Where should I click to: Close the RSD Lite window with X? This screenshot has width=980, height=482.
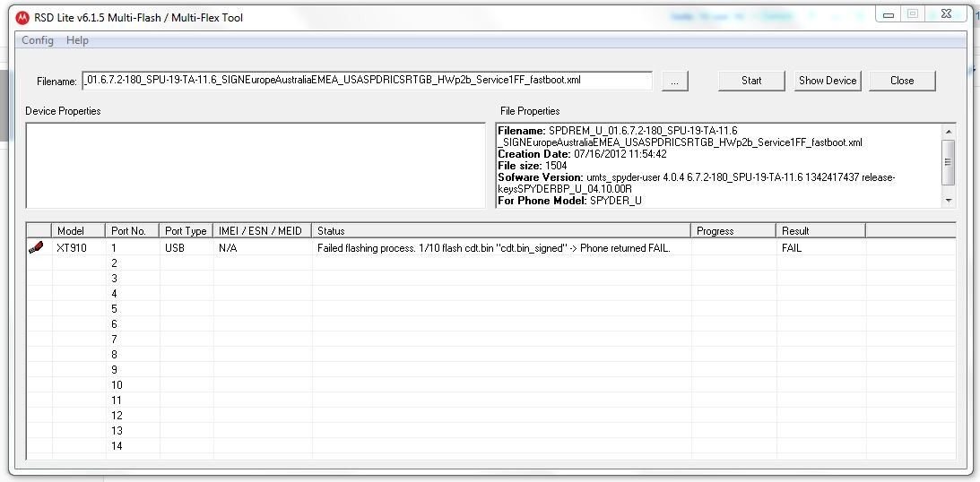point(946,14)
